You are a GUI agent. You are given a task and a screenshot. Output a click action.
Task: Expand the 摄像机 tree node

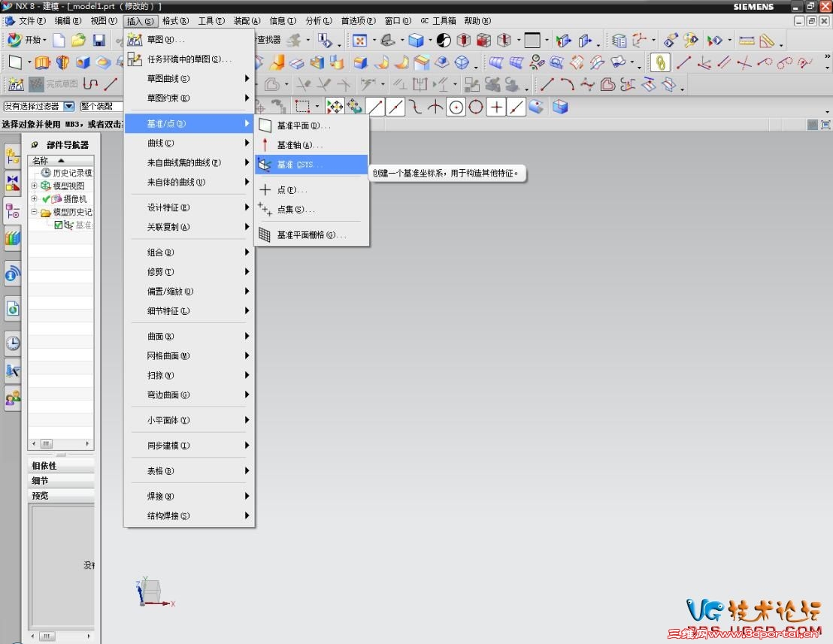(x=34, y=198)
